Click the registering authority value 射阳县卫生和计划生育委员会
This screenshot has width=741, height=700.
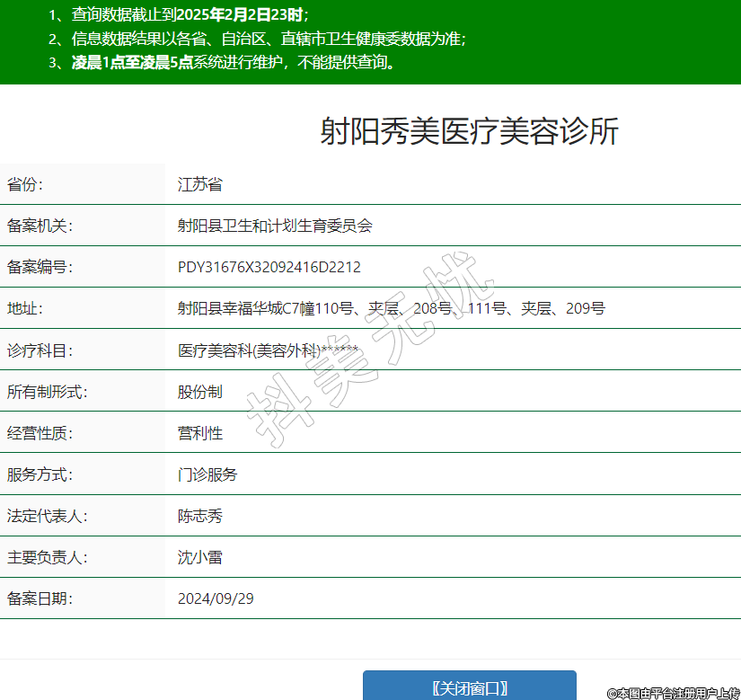[x=274, y=226]
